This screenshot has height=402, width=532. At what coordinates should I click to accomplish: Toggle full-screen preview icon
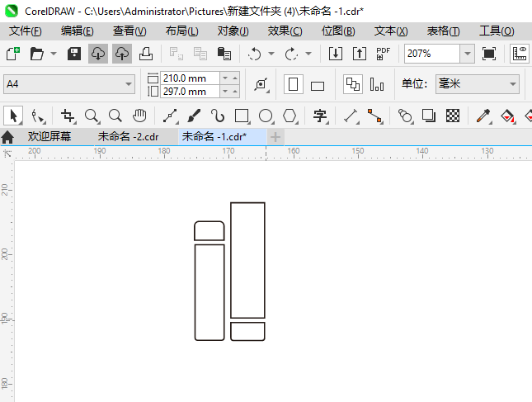click(489, 54)
